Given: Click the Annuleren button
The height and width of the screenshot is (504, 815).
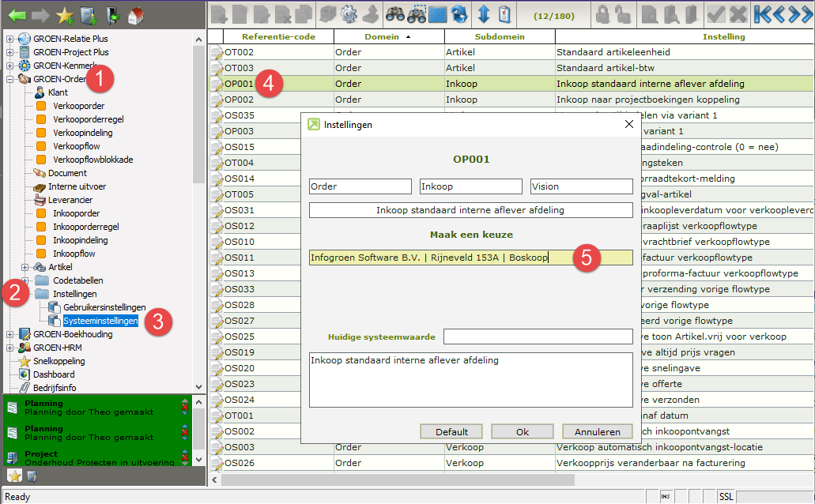Looking at the screenshot, I should (597, 432).
